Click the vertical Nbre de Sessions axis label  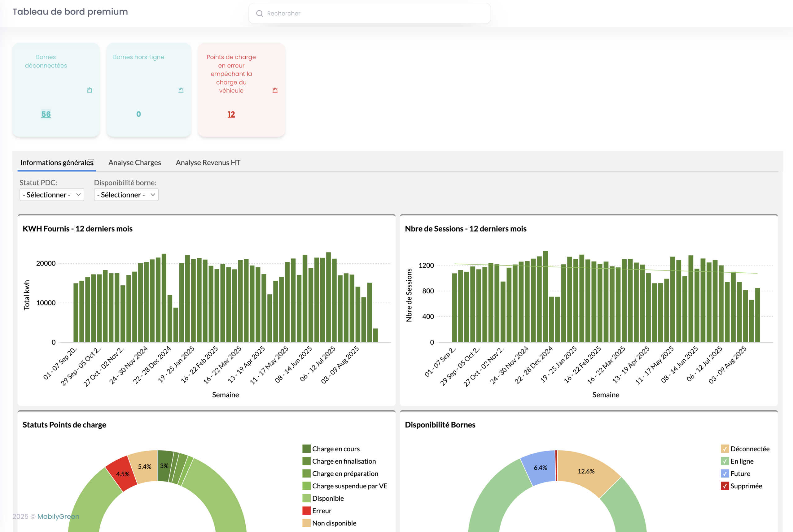click(409, 295)
